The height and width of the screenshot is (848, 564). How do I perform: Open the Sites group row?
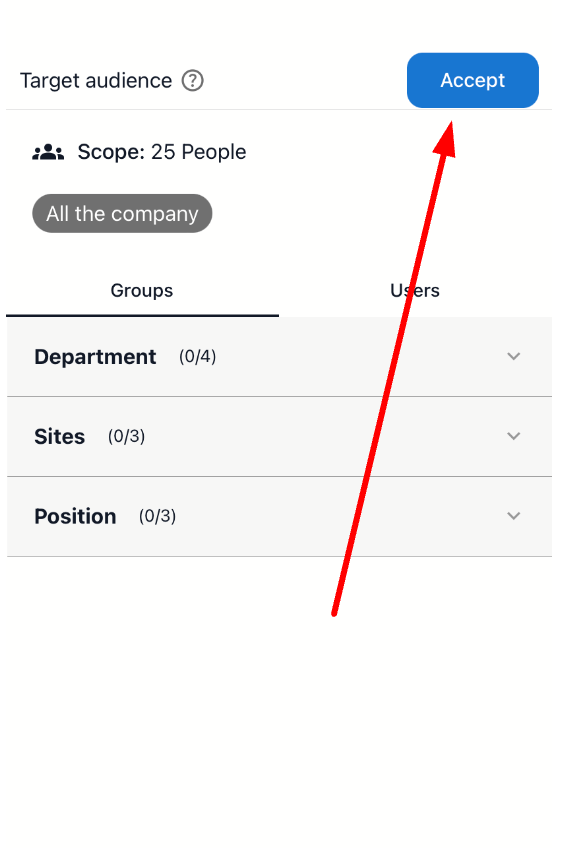point(279,436)
